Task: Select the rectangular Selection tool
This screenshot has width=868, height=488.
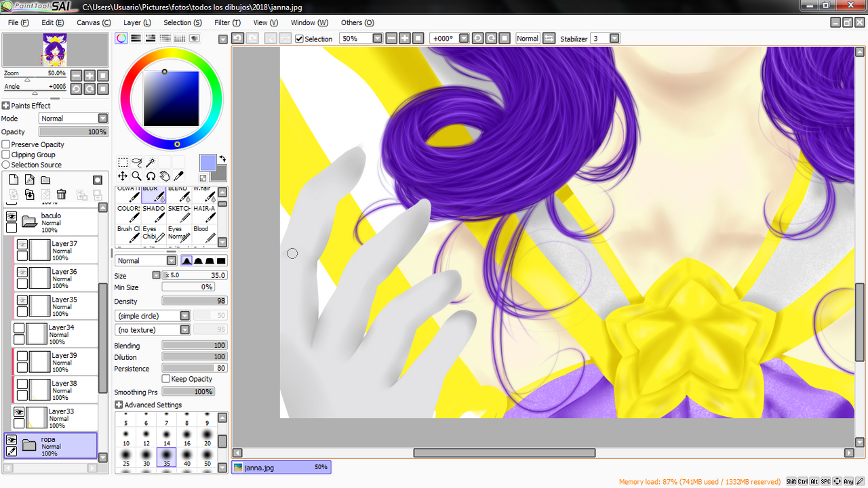Action: point(123,162)
